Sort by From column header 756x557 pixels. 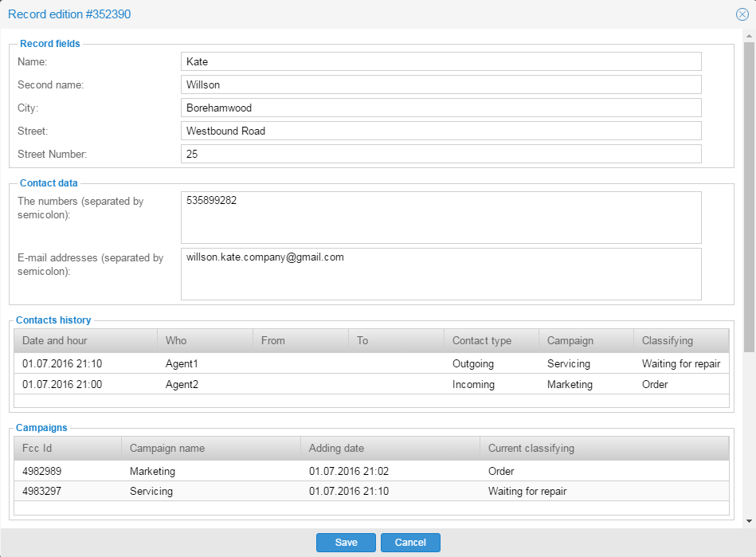[x=300, y=340]
